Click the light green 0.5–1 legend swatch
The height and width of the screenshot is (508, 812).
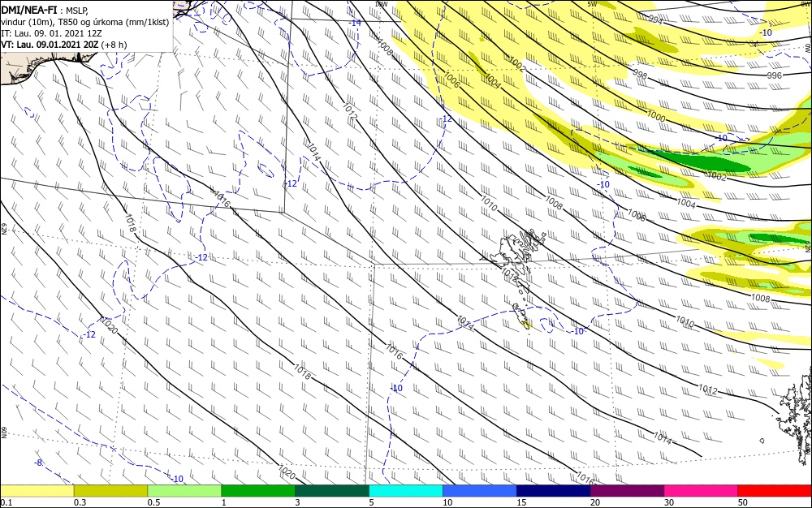click(184, 491)
